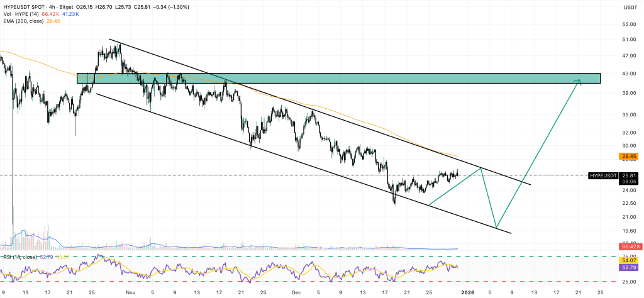Click the blue 41.23K volume MA value

tap(70, 14)
